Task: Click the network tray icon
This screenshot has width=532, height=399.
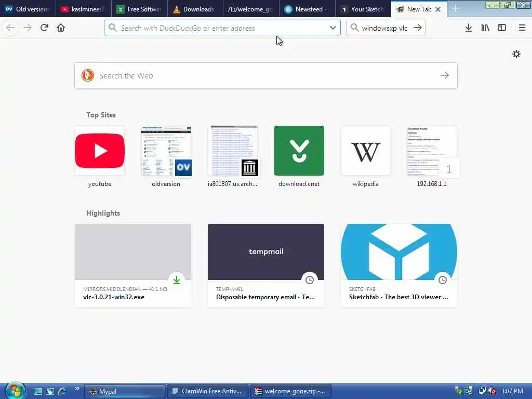Action: click(x=482, y=391)
